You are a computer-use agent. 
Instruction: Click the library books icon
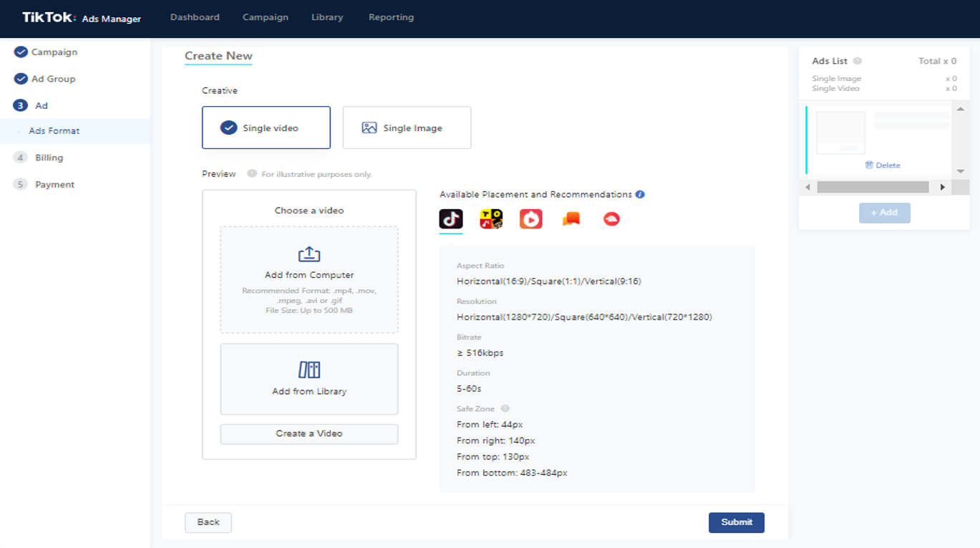point(309,370)
